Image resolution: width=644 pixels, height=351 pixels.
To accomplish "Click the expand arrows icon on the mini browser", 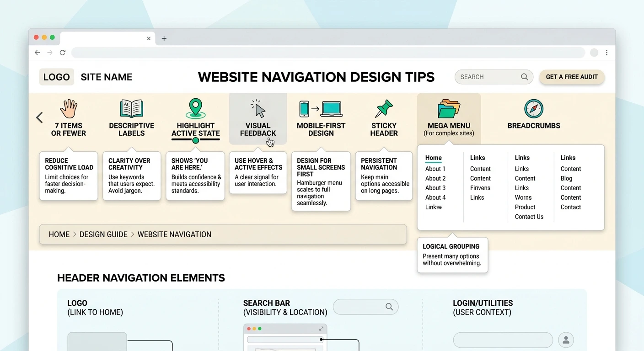I will [321, 329].
